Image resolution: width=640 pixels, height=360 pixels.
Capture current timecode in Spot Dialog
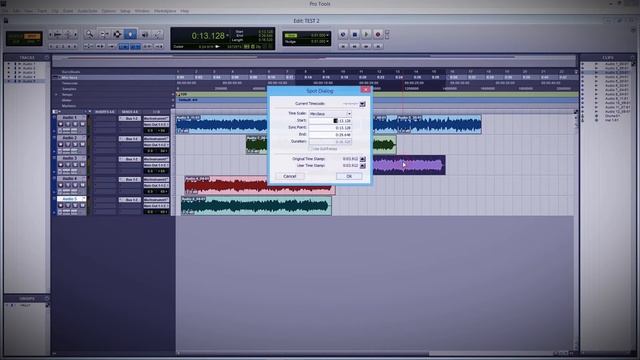pos(362,104)
